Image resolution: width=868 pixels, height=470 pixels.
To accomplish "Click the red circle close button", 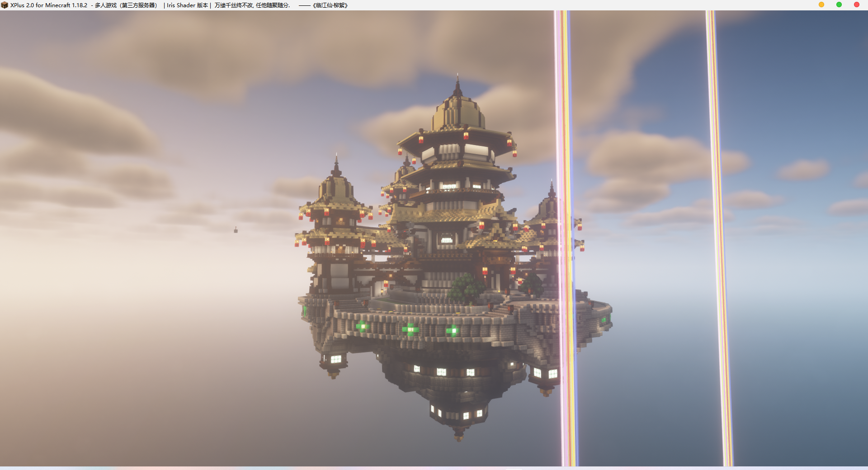I will click(x=857, y=5).
